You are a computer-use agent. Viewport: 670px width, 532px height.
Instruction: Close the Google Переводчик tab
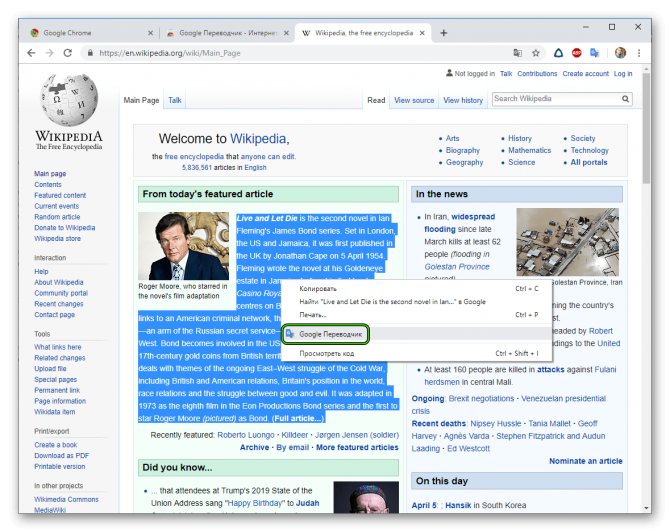tap(286, 33)
